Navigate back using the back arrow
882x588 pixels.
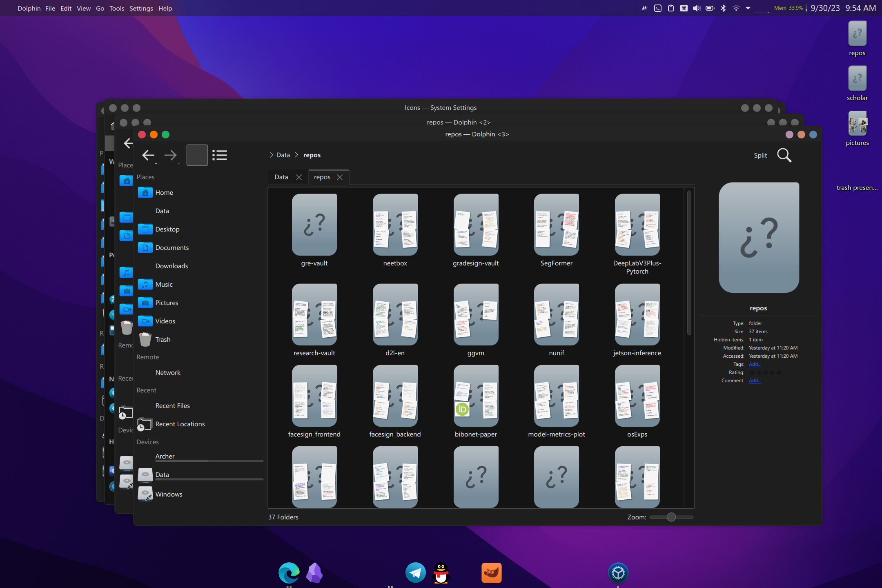148,155
